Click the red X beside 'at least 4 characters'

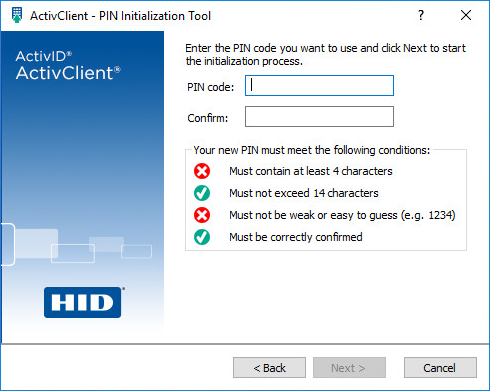[202, 171]
